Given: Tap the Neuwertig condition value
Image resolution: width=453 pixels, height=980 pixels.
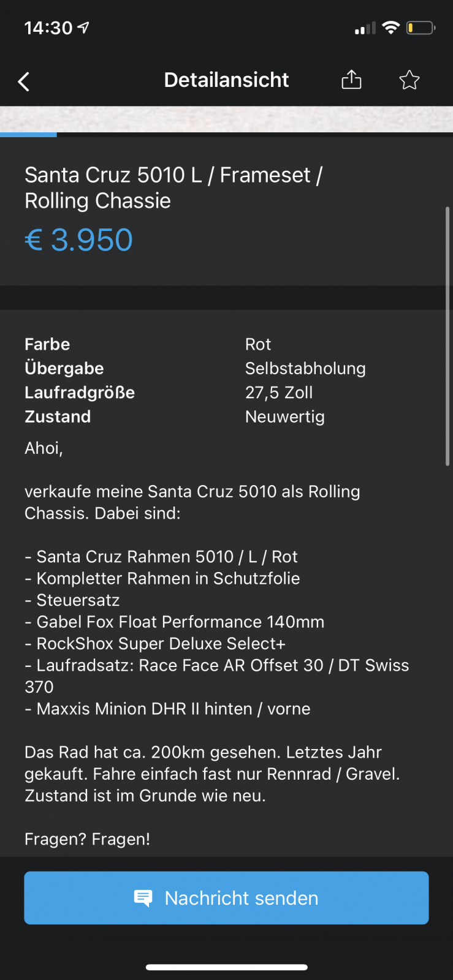Looking at the screenshot, I should click(285, 417).
